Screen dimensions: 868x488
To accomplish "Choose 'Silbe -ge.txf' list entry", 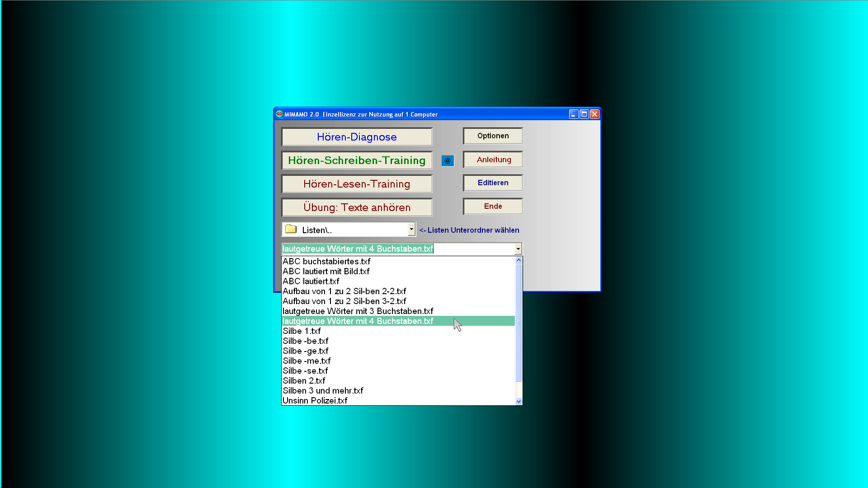I will click(x=306, y=351).
